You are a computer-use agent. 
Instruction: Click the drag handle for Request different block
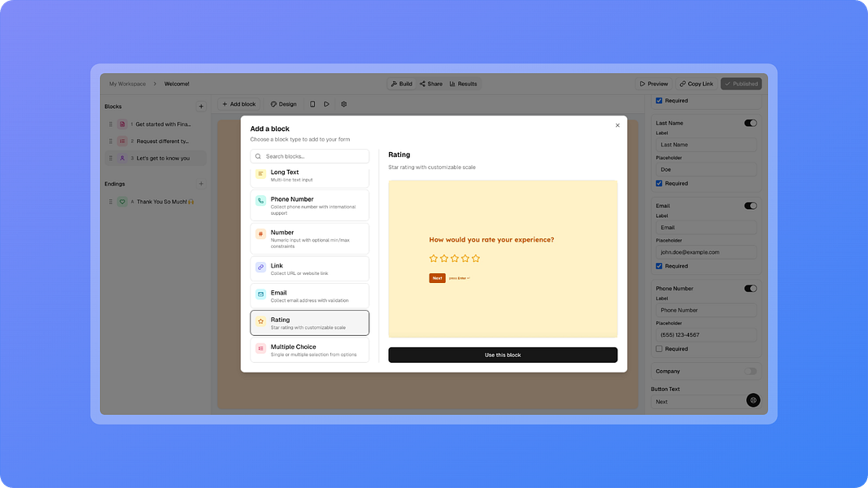(111, 141)
